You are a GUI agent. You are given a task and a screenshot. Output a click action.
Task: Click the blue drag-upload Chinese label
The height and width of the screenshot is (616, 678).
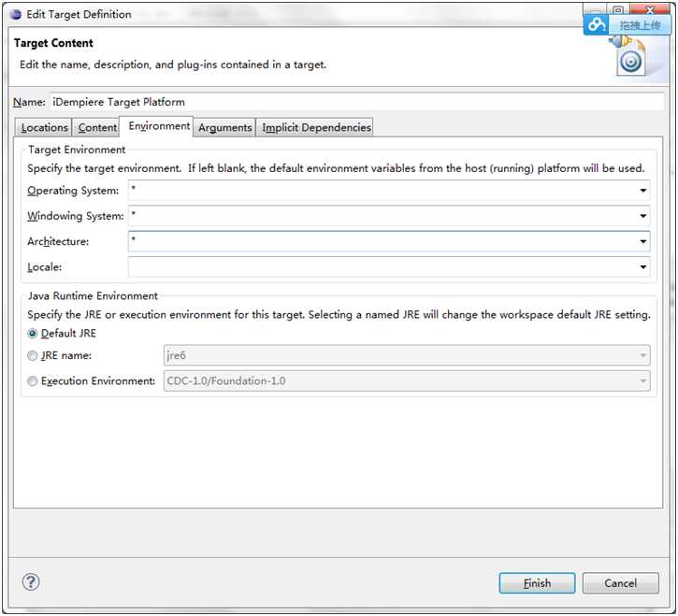coord(640,25)
